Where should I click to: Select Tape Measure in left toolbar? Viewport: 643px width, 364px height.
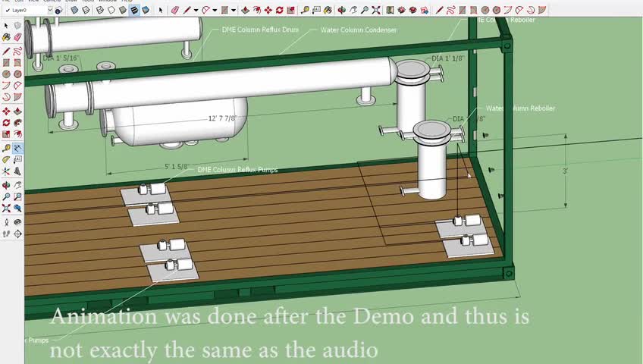point(6,148)
